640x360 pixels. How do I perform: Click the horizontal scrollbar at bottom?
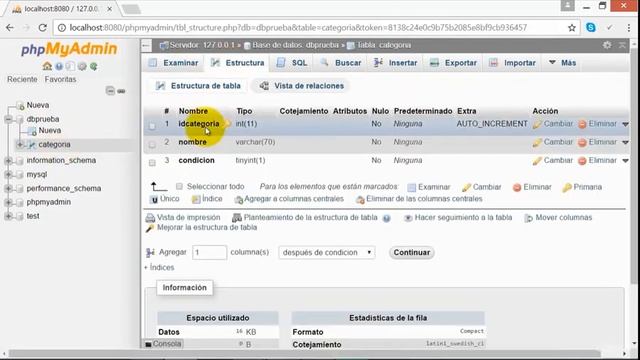[304, 353]
